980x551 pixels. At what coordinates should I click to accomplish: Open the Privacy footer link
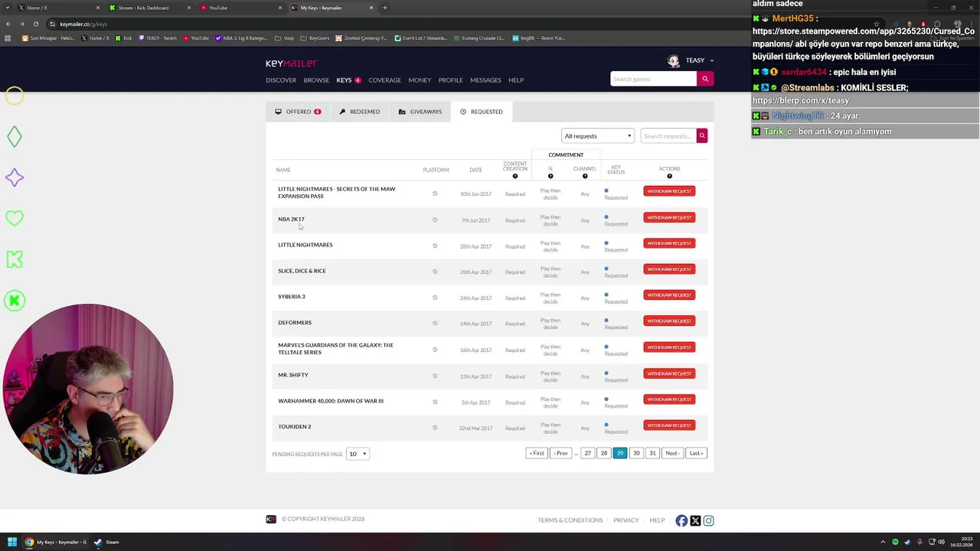tap(626, 520)
